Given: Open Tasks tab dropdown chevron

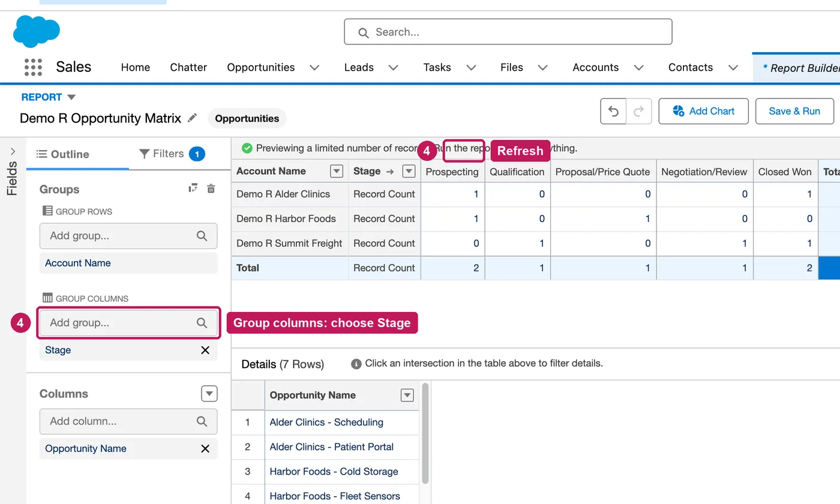Looking at the screenshot, I should click(471, 67).
